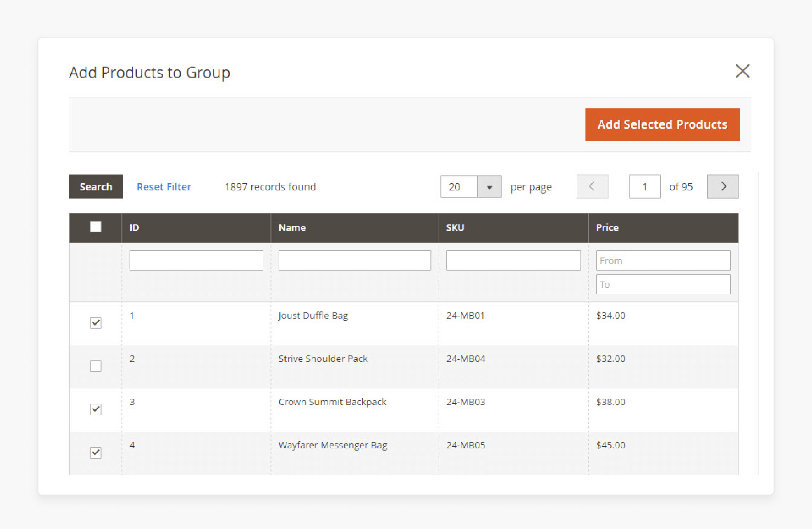
Task: Focus the Price From filter input
Action: click(x=663, y=261)
